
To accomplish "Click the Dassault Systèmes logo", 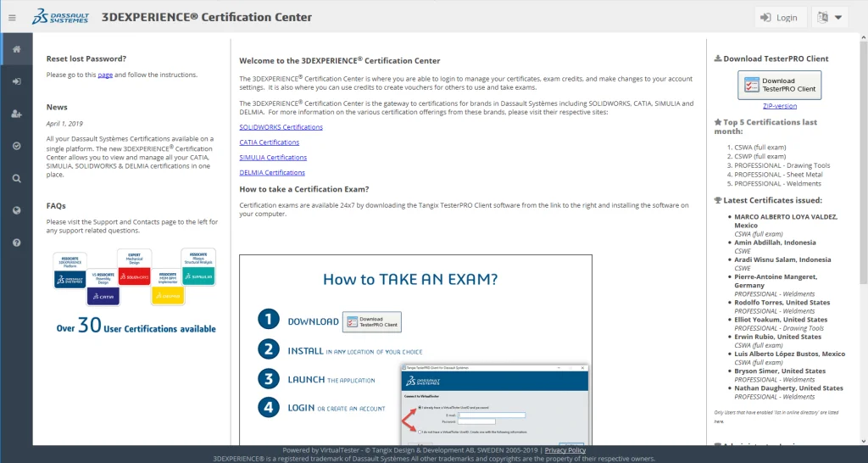I will click(x=60, y=17).
